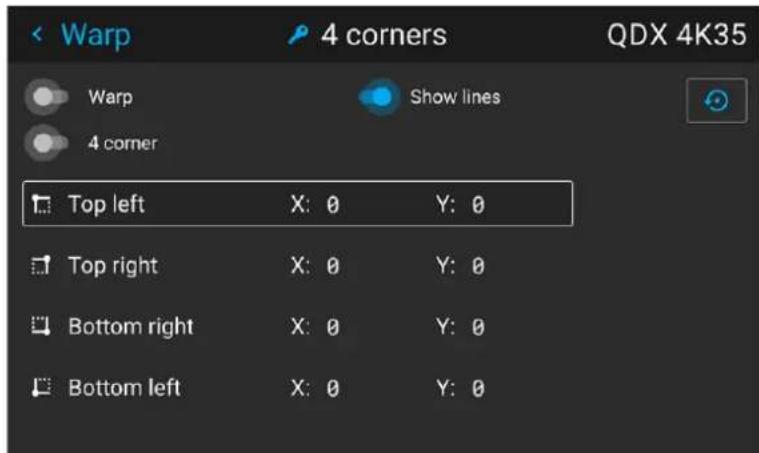Click the Bottom left corner icon

(41, 388)
